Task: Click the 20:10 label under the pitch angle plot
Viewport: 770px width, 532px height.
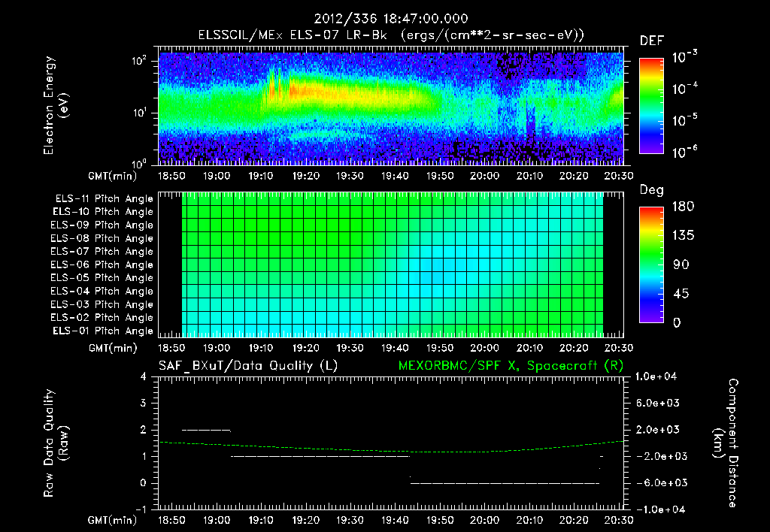Action: (x=529, y=348)
